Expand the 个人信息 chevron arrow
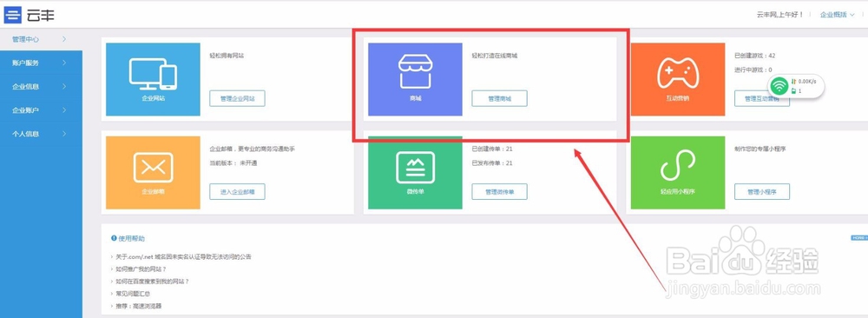The width and height of the screenshot is (868, 318). [64, 134]
